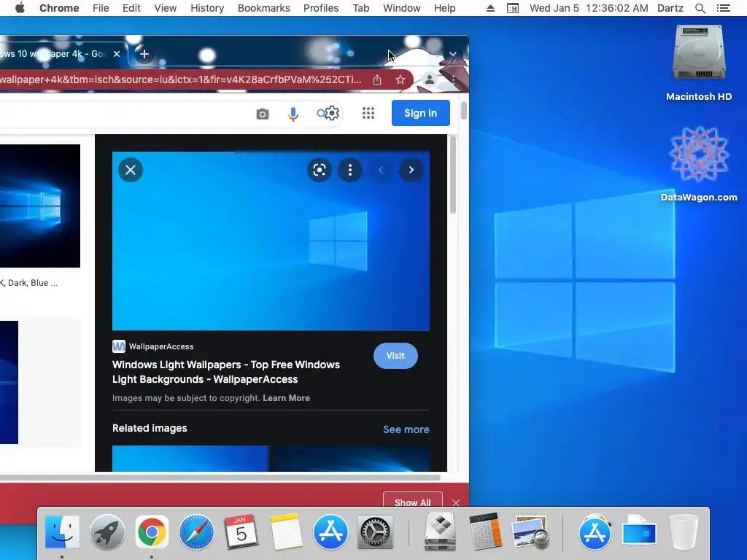
Task: Share this page from the address bar
Action: pos(377,79)
